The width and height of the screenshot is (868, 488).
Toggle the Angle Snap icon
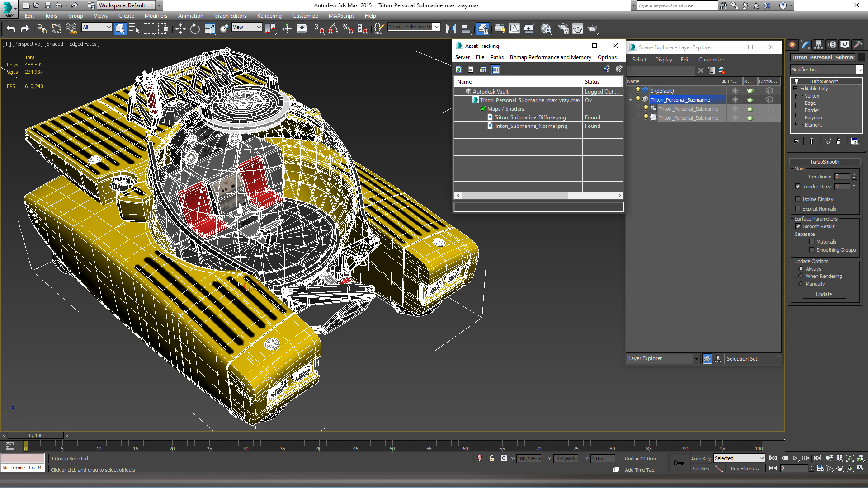[334, 29]
